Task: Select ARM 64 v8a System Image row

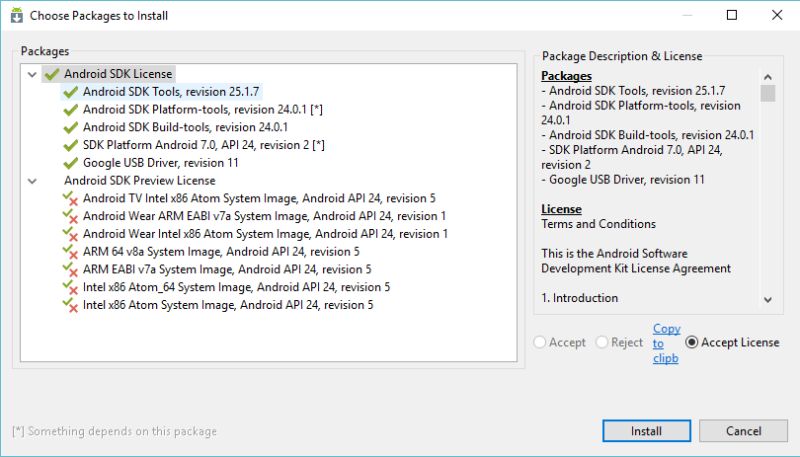Action: coord(221,252)
